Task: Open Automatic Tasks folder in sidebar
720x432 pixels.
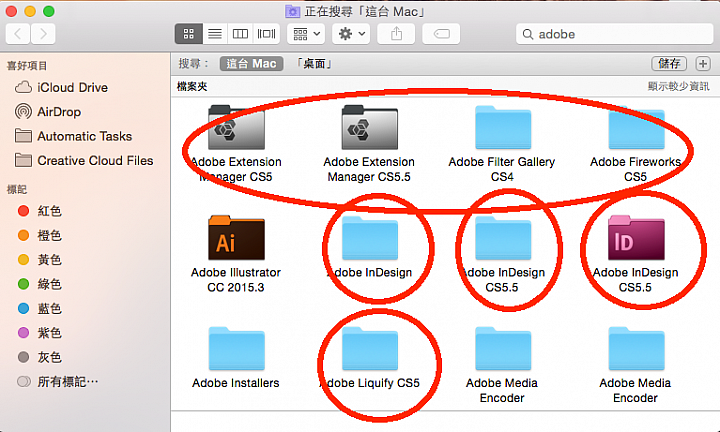Action: [x=73, y=136]
